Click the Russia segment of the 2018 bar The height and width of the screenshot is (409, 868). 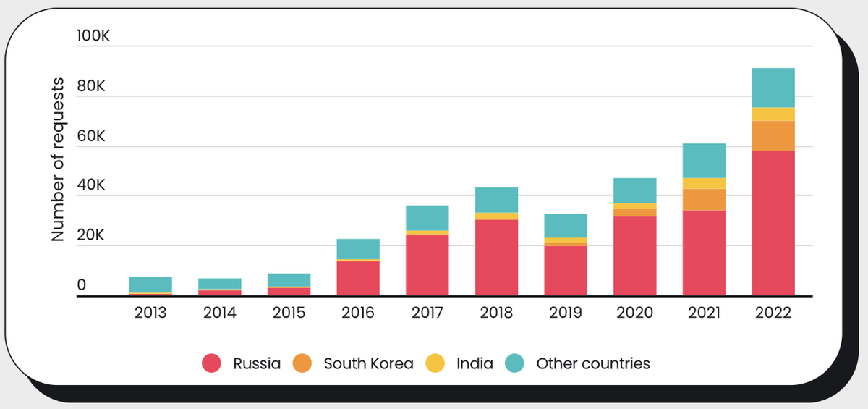(496, 258)
